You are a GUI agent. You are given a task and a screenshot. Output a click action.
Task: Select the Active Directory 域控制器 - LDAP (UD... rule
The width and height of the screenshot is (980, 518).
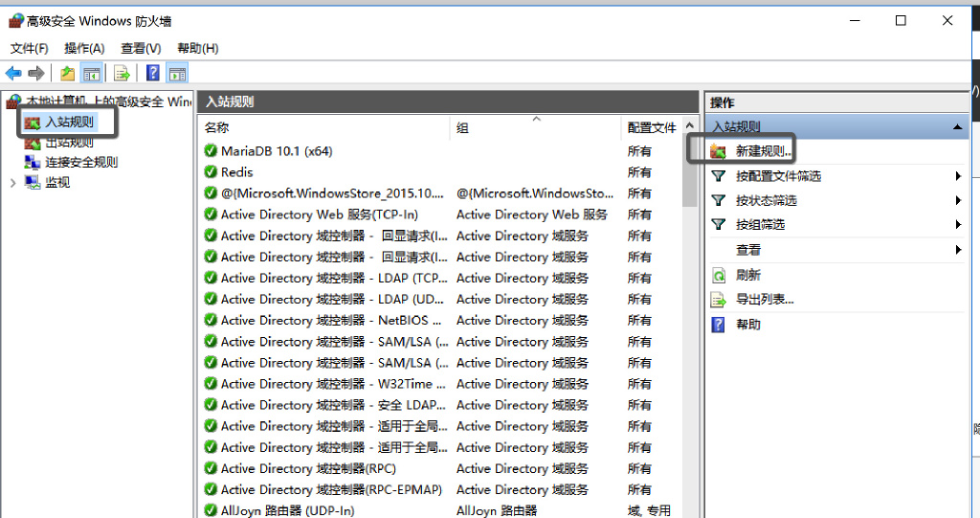coord(332,299)
